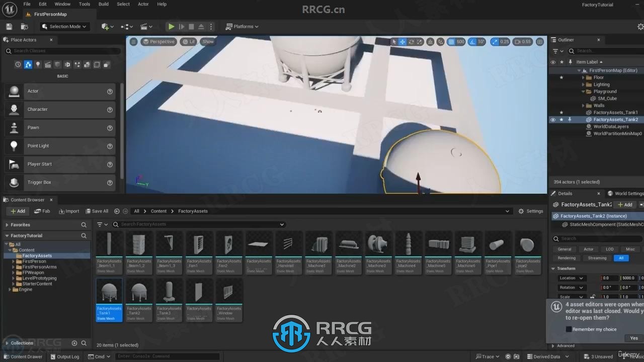Toggle rotation snap angle icon
Image resolution: width=644 pixels, height=362 pixels.
tap(473, 42)
